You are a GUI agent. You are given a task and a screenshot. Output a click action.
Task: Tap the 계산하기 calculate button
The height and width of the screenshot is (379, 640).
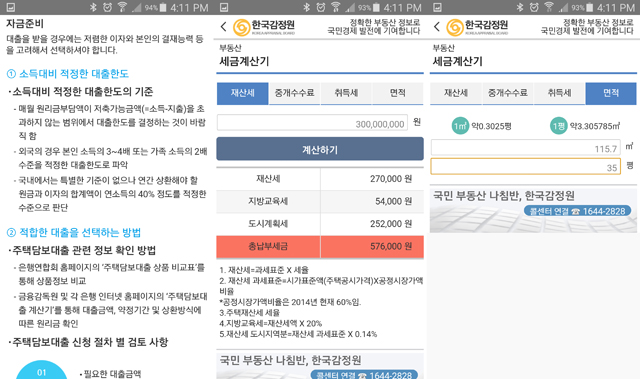pos(320,149)
